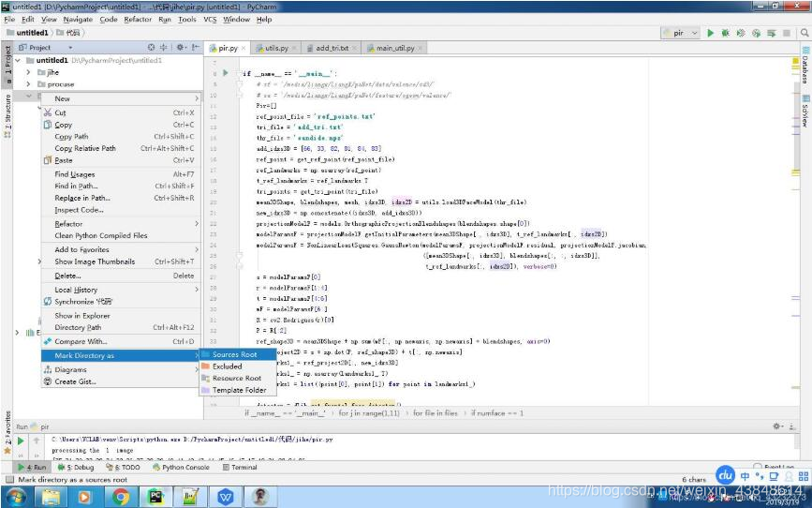The height and width of the screenshot is (508, 812).
Task: Open the blue W application on taskbar
Action: [x=226, y=497]
